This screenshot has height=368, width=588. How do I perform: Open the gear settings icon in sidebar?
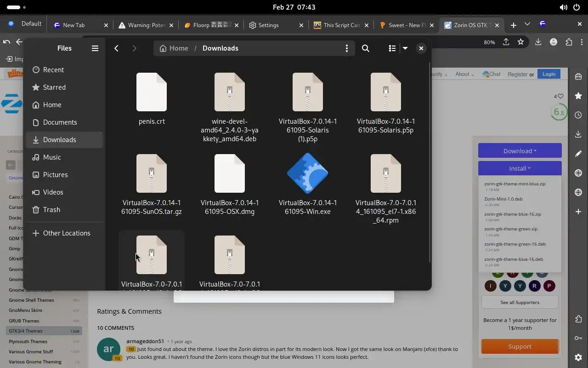click(578, 357)
